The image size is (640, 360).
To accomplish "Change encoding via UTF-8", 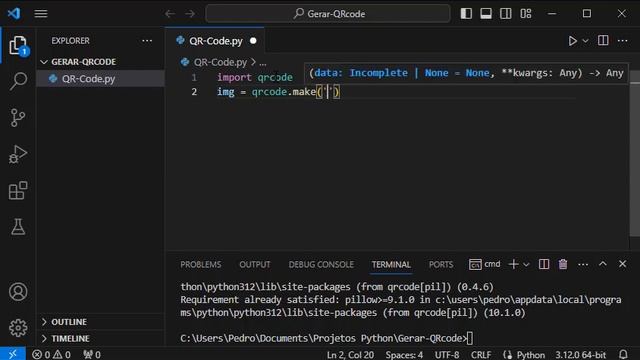I will click(447, 355).
